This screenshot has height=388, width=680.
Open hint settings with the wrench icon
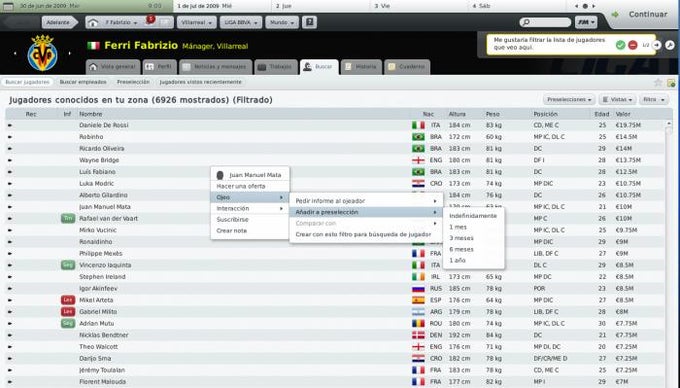point(670,45)
